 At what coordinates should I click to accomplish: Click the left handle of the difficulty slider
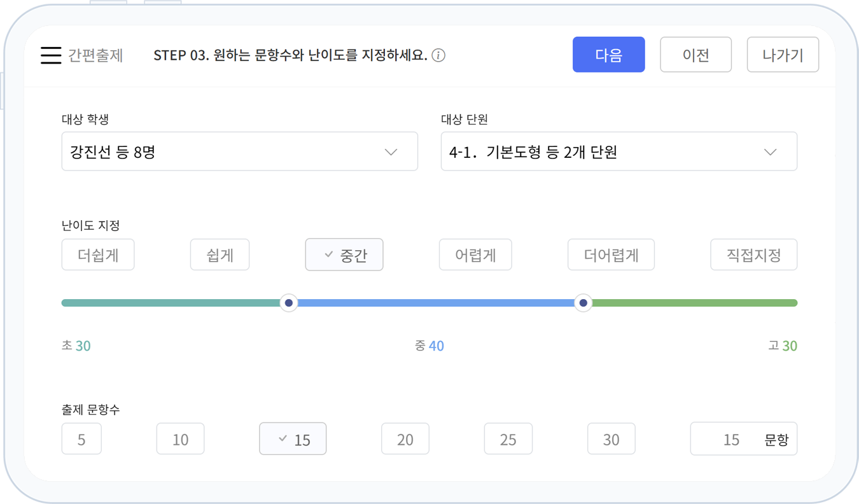288,302
